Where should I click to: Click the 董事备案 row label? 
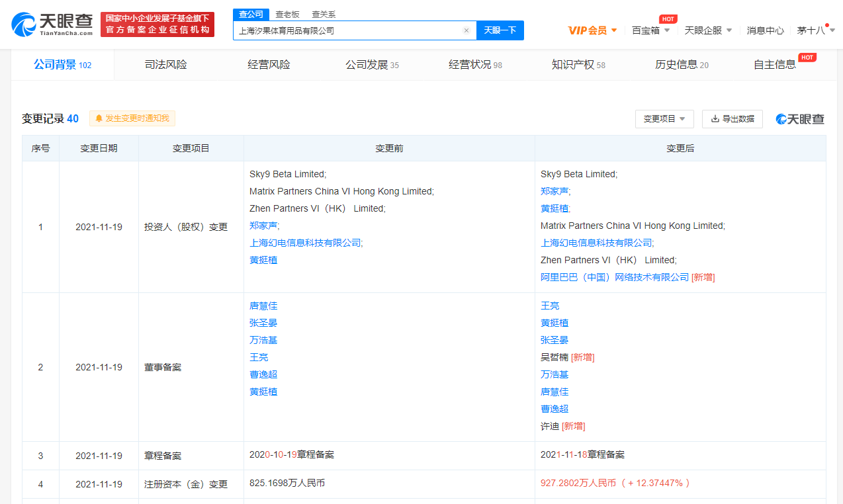pyautogui.click(x=163, y=367)
